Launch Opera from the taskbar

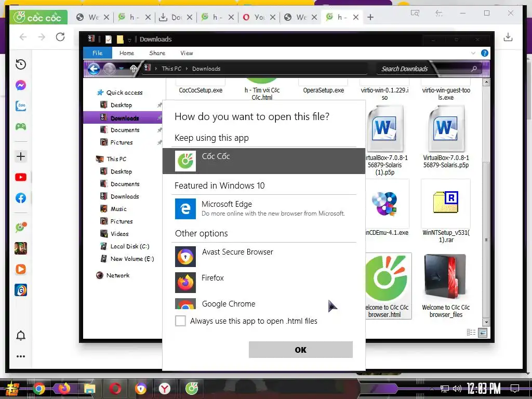point(115,389)
